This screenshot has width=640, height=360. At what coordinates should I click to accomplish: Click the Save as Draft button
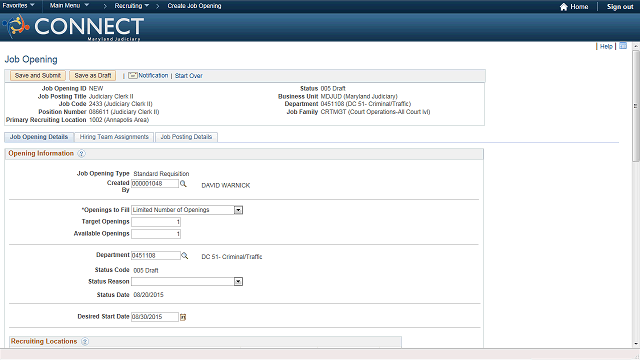tap(93, 76)
